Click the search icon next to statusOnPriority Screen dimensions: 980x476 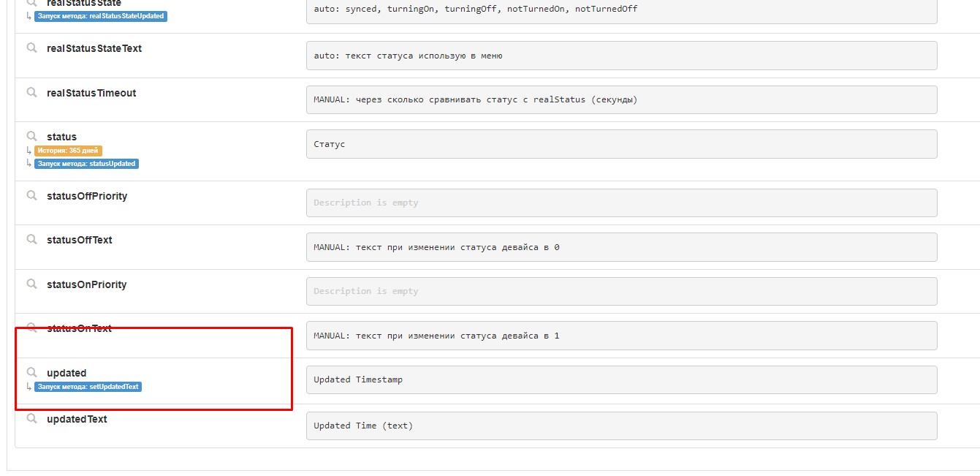[31, 284]
